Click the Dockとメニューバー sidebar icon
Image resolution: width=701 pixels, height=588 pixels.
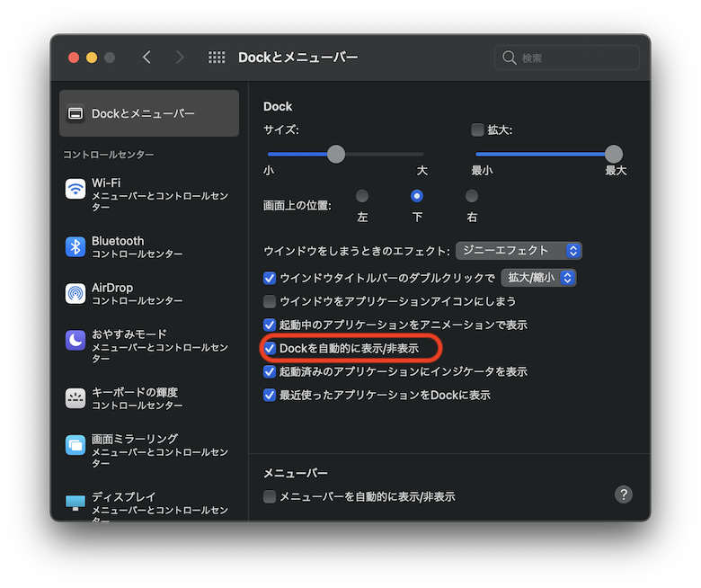click(x=75, y=113)
